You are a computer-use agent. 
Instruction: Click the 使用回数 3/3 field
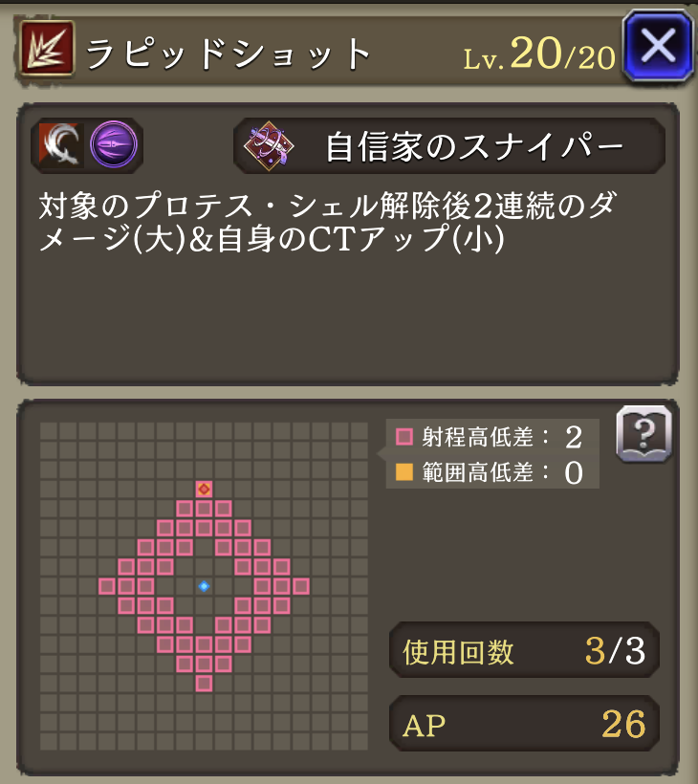pyautogui.click(x=524, y=650)
